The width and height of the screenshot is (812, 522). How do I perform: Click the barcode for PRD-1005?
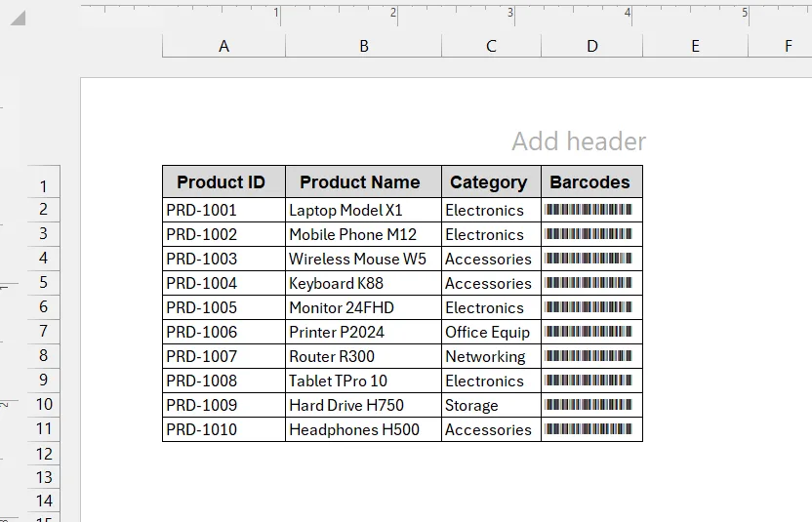point(589,306)
